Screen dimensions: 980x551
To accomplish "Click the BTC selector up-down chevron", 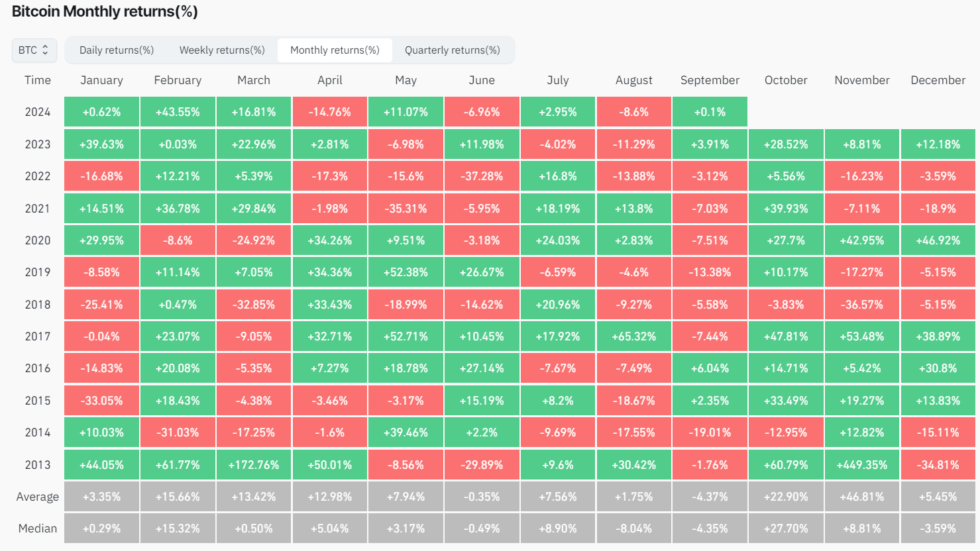I will pyautogui.click(x=44, y=50).
